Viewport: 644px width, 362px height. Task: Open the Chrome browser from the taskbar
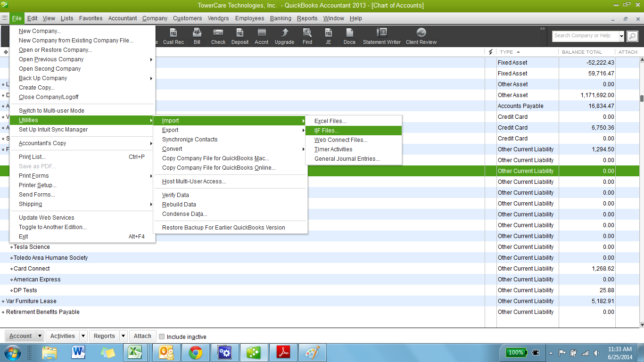click(196, 352)
